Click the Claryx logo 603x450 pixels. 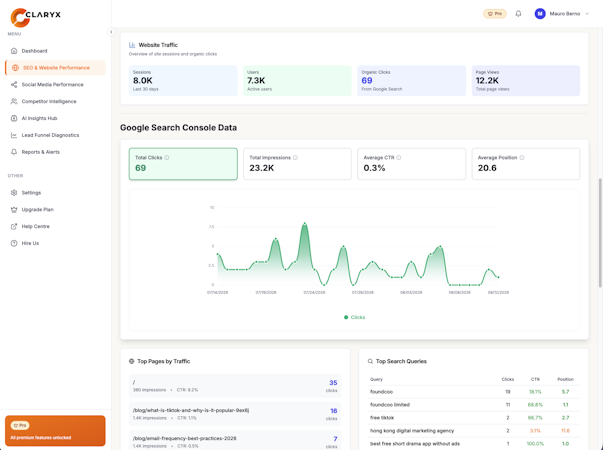click(x=35, y=17)
